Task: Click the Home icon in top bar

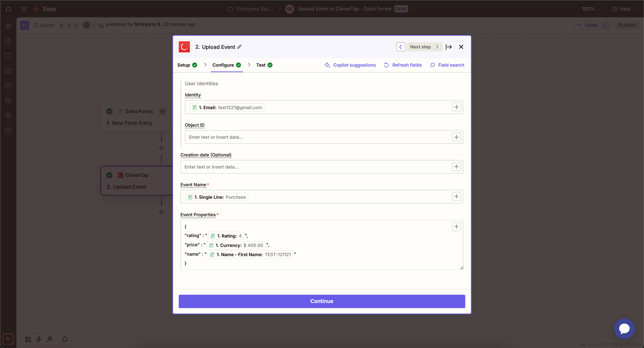Action: click(8, 9)
